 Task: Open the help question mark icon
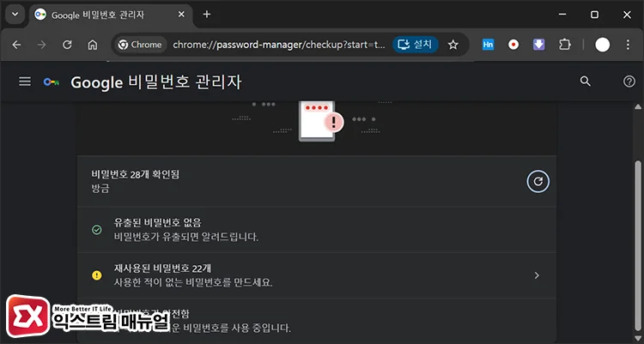(629, 81)
